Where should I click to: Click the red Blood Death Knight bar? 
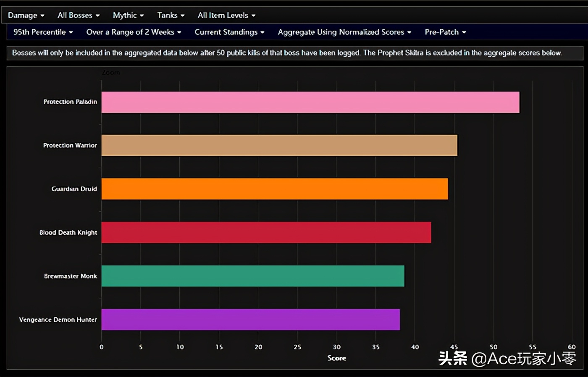tap(266, 232)
